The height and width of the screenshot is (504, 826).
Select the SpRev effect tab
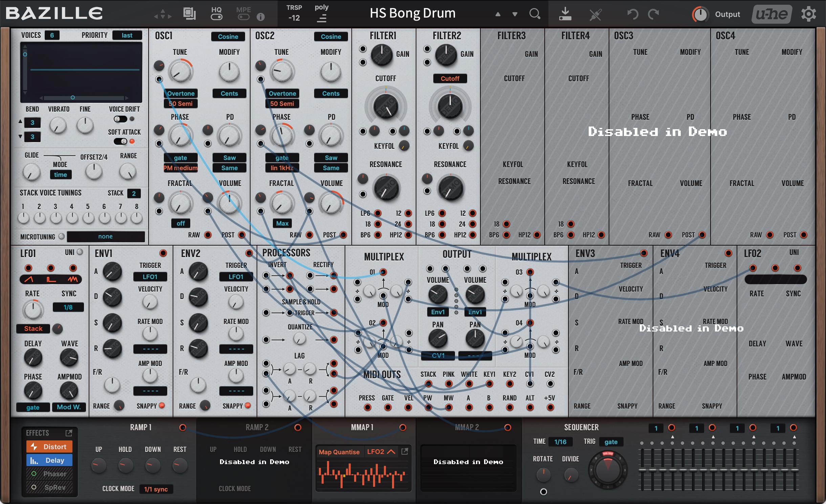(x=49, y=487)
